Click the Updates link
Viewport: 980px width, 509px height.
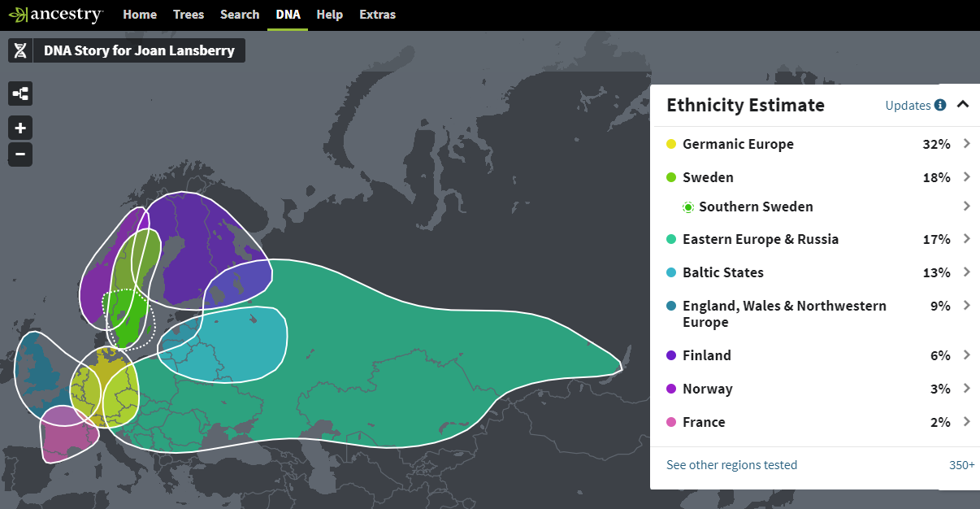point(908,105)
